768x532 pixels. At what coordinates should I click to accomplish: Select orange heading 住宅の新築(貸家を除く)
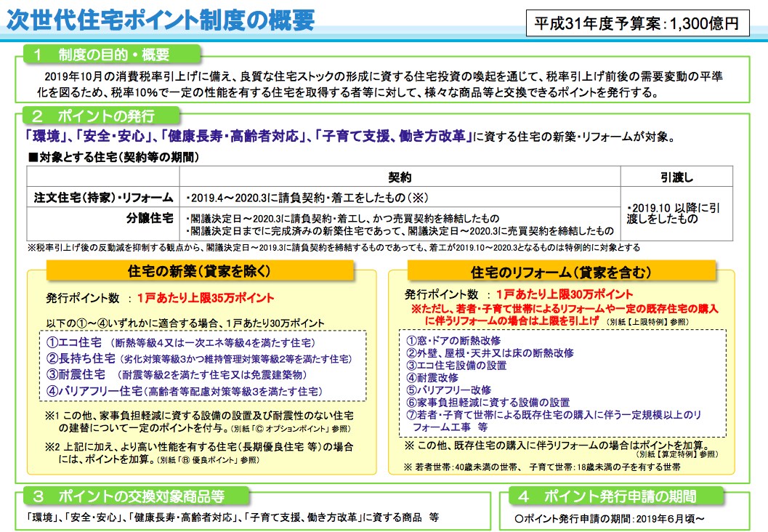click(199, 271)
